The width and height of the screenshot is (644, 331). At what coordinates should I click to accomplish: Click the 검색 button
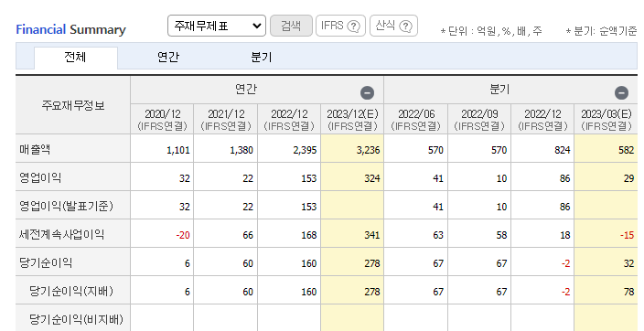pos(291,26)
